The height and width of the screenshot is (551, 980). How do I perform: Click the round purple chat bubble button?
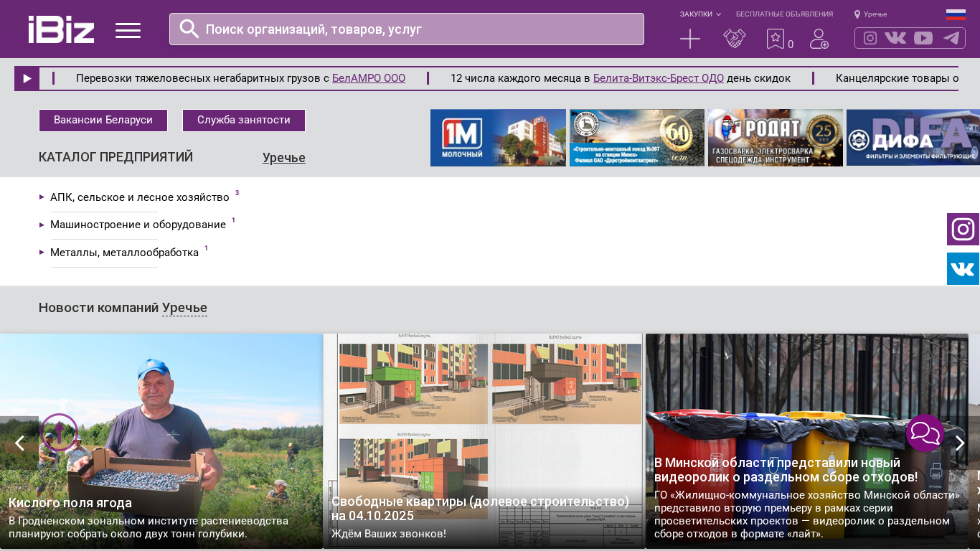click(925, 433)
